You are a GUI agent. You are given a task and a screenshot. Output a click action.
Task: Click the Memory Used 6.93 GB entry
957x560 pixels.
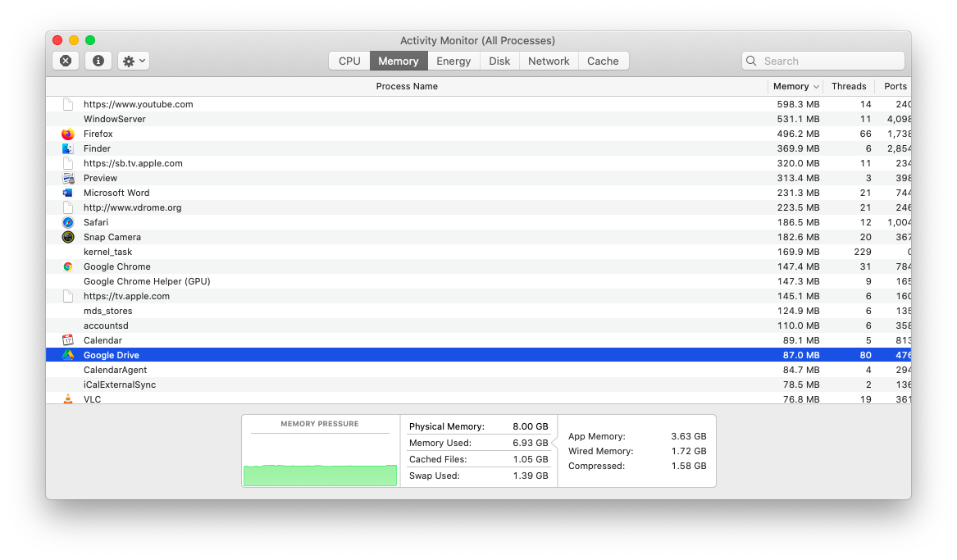tap(479, 443)
